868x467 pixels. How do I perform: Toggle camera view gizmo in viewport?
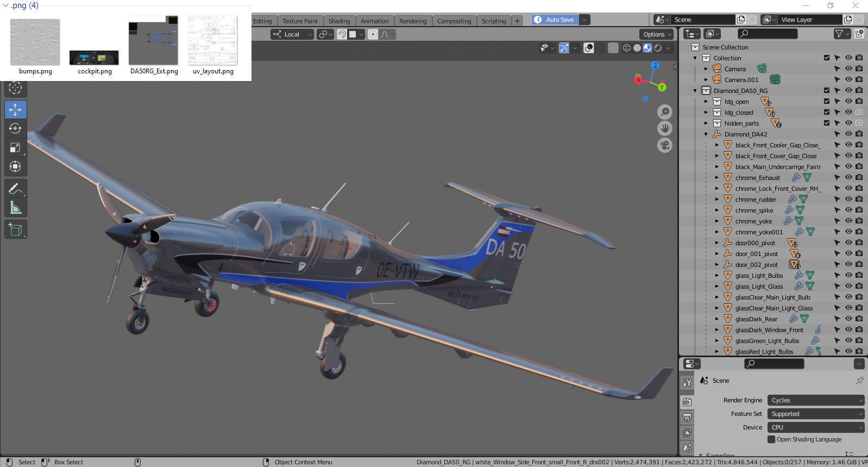665,145
